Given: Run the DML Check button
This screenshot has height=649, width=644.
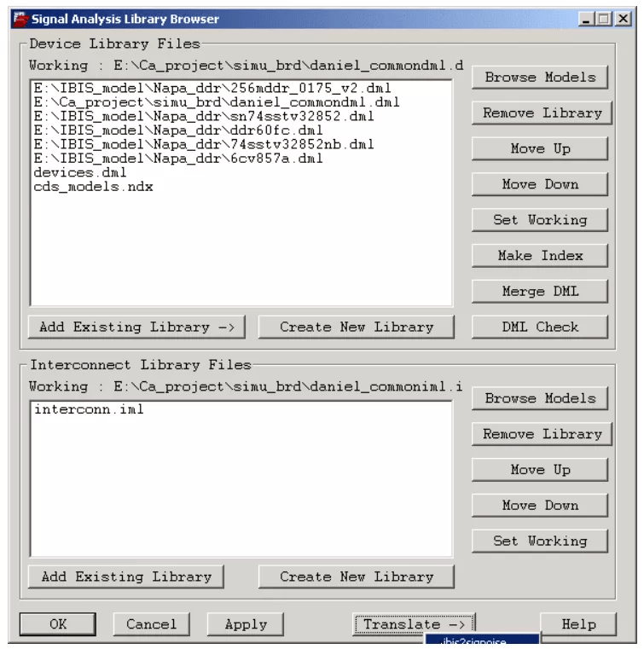Looking at the screenshot, I should [540, 327].
